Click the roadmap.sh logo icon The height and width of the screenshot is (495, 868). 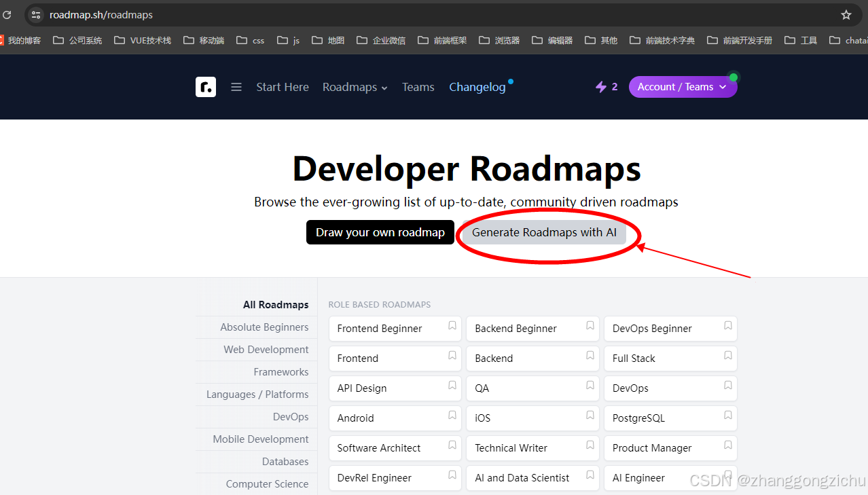(x=206, y=87)
